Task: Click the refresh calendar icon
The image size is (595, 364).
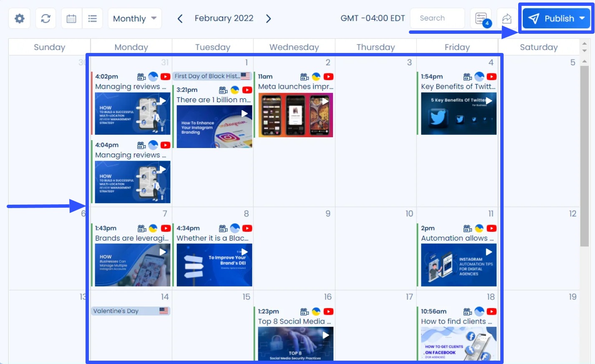Action: click(45, 19)
